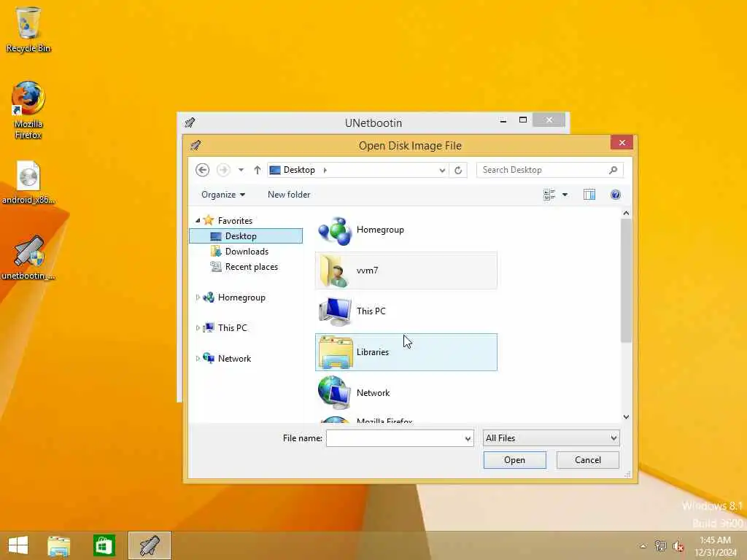Refresh the Desktop folder view

coord(458,170)
